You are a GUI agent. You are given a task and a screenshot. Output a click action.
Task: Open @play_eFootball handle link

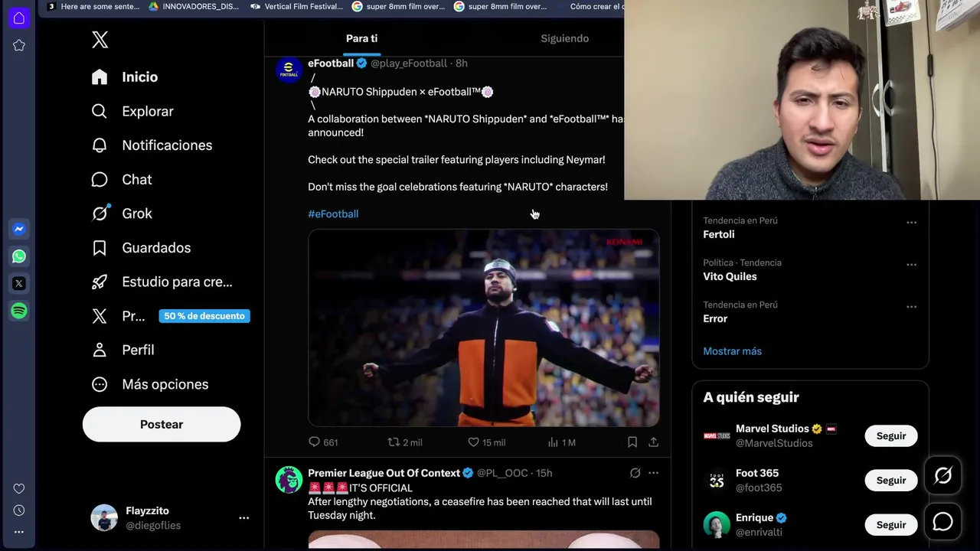point(409,64)
